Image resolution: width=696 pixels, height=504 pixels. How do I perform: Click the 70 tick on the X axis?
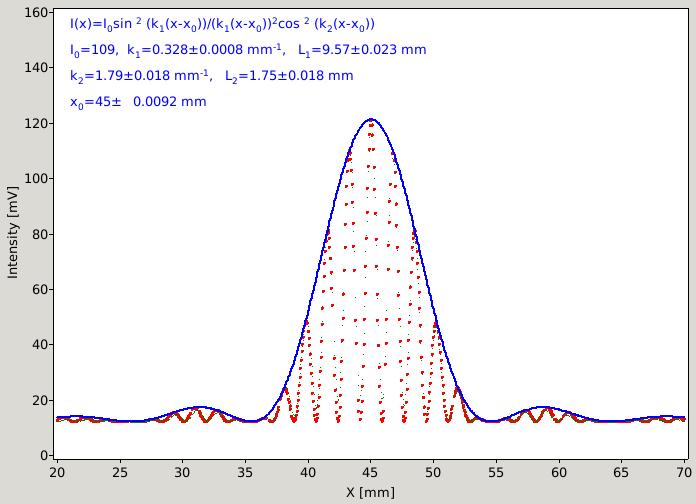[684, 472]
